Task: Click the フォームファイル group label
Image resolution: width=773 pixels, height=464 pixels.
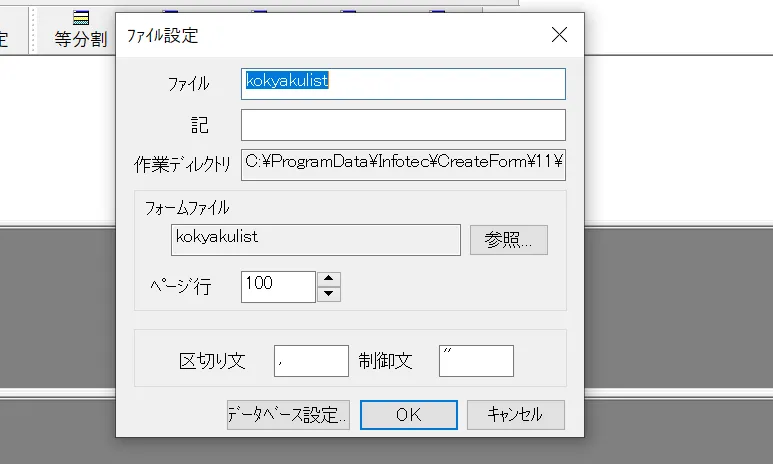Action: pos(187,208)
